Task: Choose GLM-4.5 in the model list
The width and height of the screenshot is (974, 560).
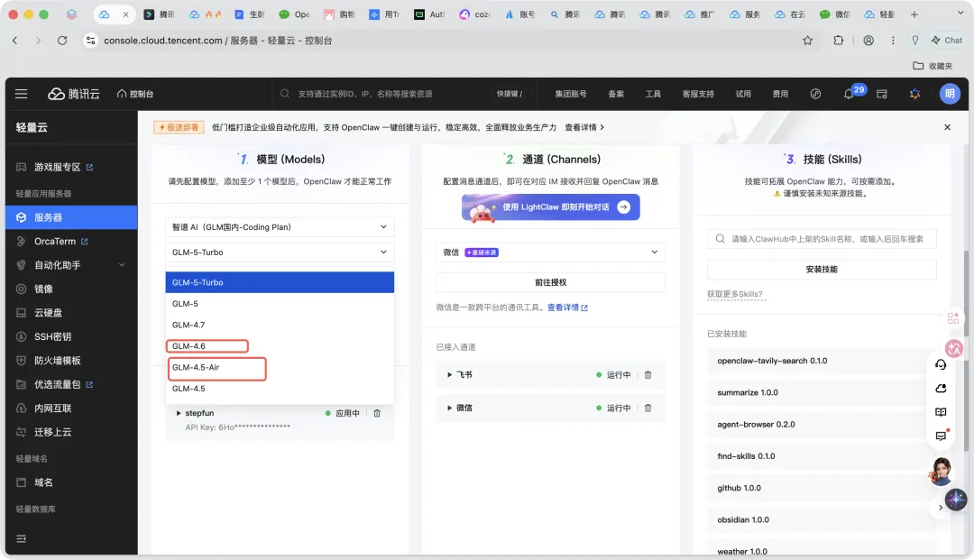Action: [x=280, y=389]
